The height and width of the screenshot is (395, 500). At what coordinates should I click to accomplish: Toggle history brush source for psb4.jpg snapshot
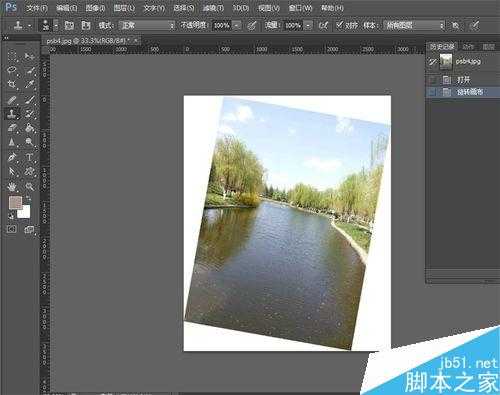tap(432, 62)
